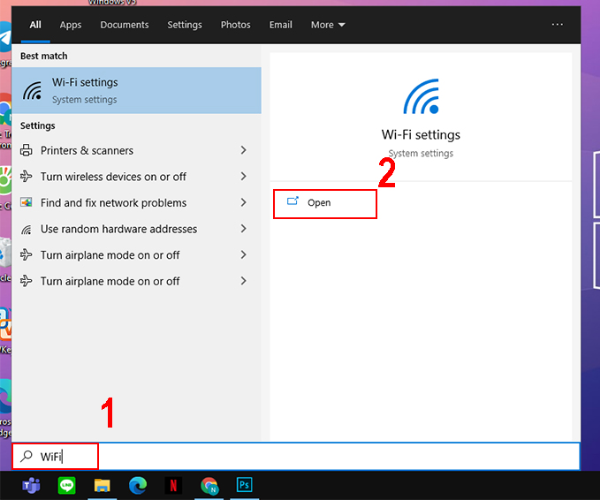Choose Use random hardware addresses

tap(137, 229)
